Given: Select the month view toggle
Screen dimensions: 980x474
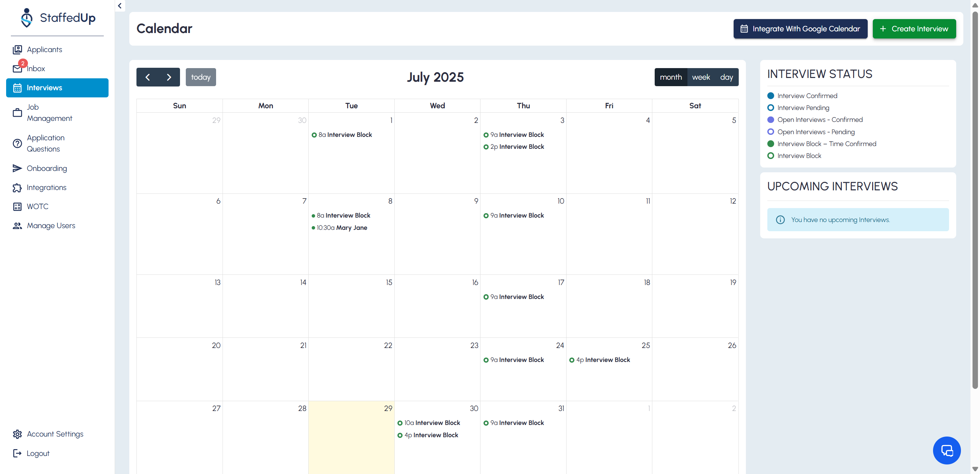Looking at the screenshot, I should (670, 77).
